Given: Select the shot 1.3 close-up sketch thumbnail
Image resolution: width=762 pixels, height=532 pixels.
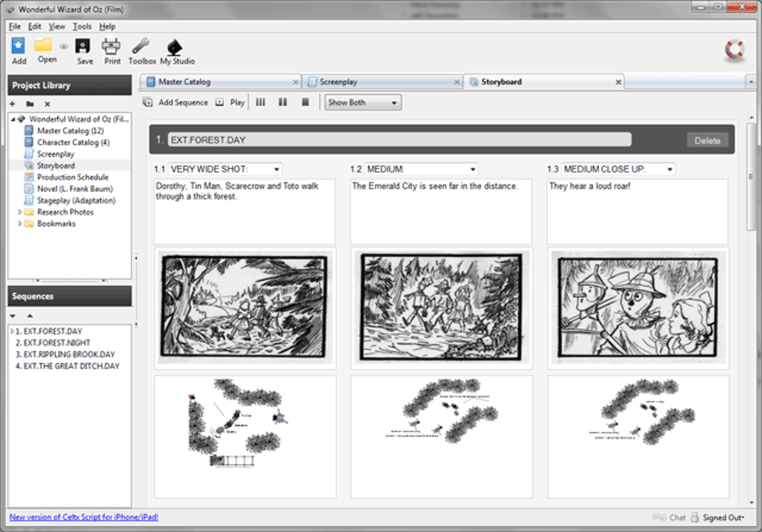Looking at the screenshot, I should [638, 308].
